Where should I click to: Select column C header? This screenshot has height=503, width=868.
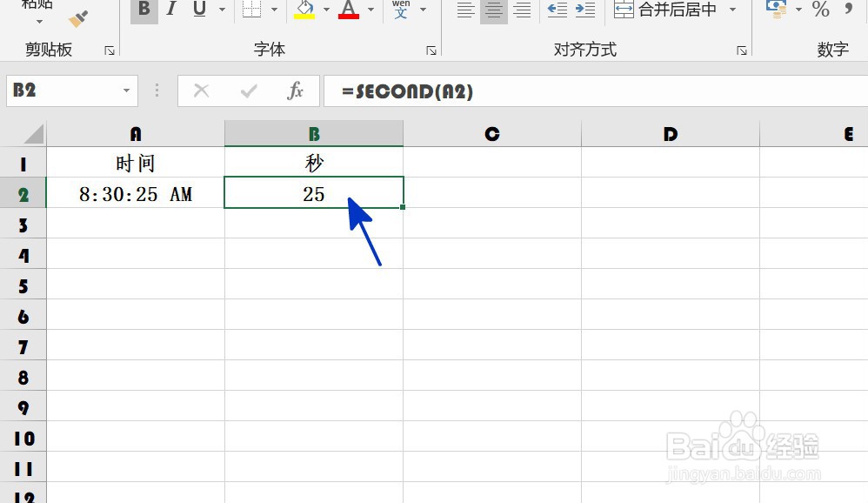[x=492, y=133]
